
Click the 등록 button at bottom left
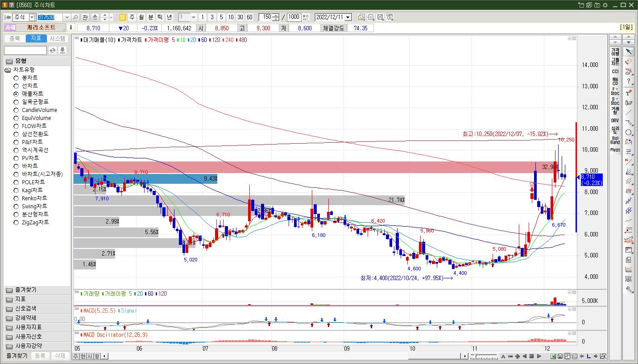coord(40,356)
